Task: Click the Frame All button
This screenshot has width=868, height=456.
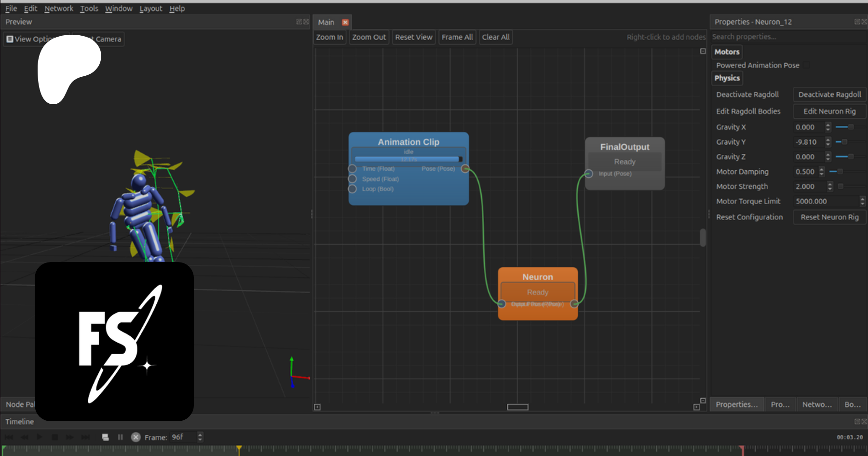Action: point(457,37)
